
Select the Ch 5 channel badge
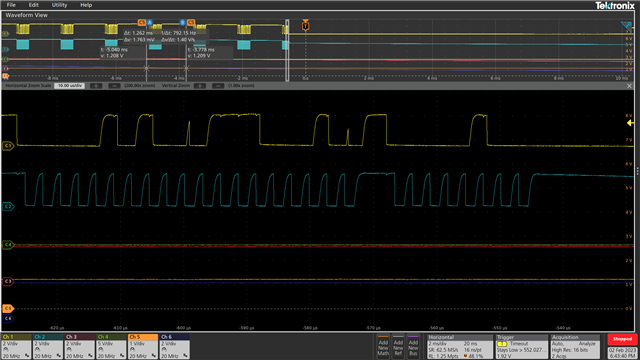[142, 347]
